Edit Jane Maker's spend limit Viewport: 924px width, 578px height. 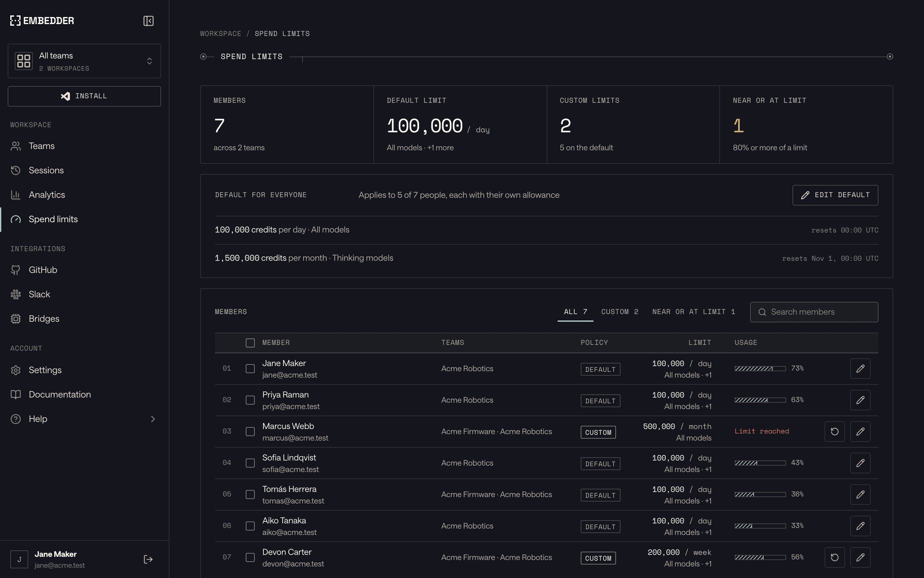coord(860,369)
